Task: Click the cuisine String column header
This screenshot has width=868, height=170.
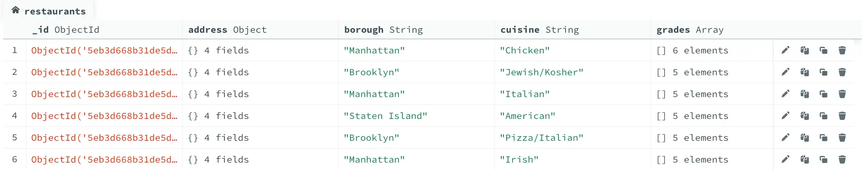Action: (539, 30)
